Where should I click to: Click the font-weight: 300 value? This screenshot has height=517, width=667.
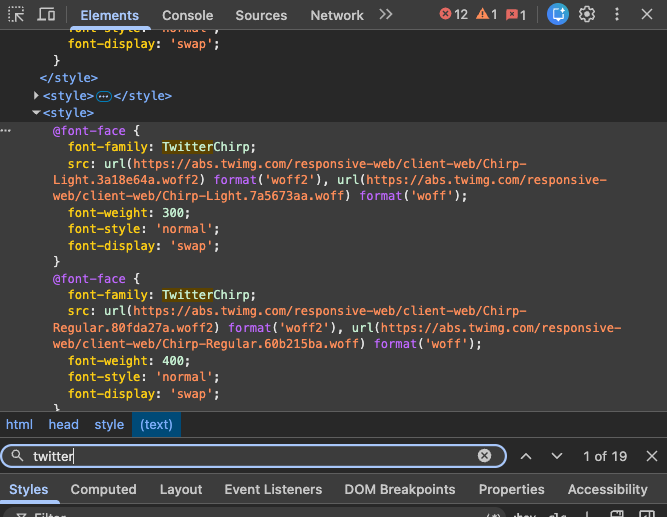pos(173,213)
